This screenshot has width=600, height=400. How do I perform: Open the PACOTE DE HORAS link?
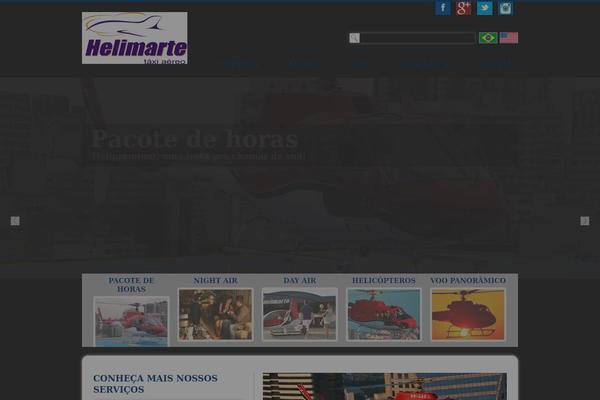tap(131, 285)
